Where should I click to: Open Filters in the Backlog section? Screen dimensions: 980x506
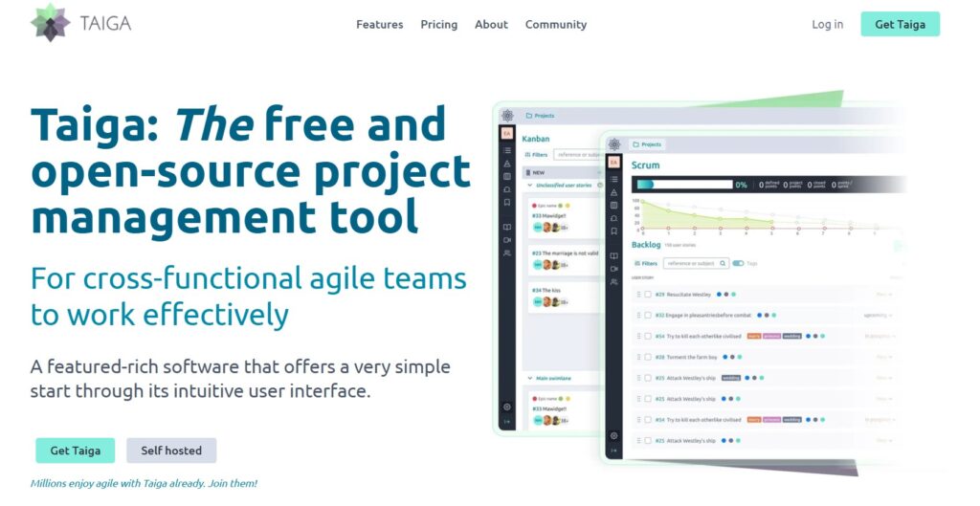pos(646,264)
